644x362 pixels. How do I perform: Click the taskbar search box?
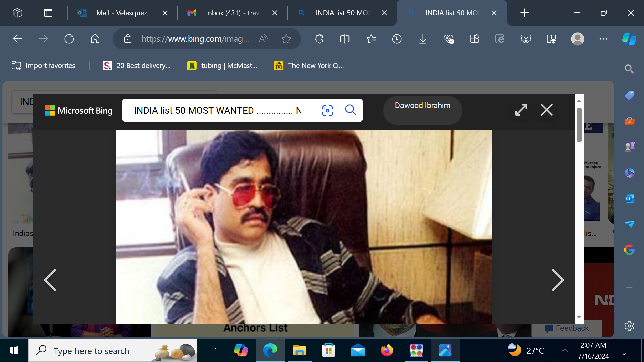113,351
